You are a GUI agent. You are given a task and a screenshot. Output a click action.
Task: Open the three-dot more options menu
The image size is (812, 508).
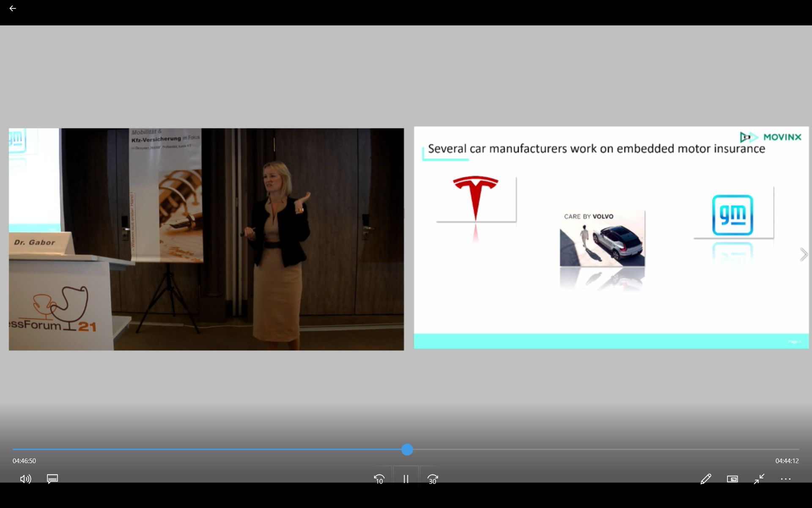785,479
